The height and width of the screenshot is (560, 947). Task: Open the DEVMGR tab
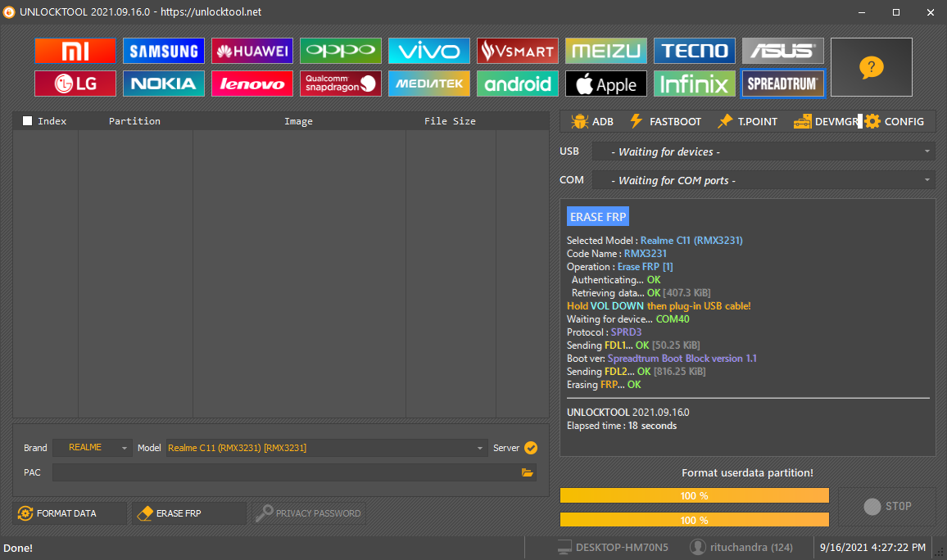coord(826,121)
